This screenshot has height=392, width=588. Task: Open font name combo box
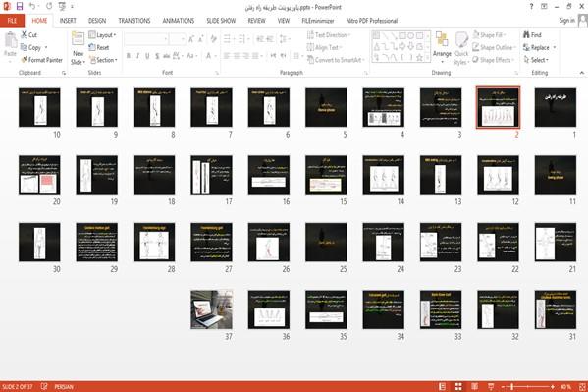tap(146, 39)
